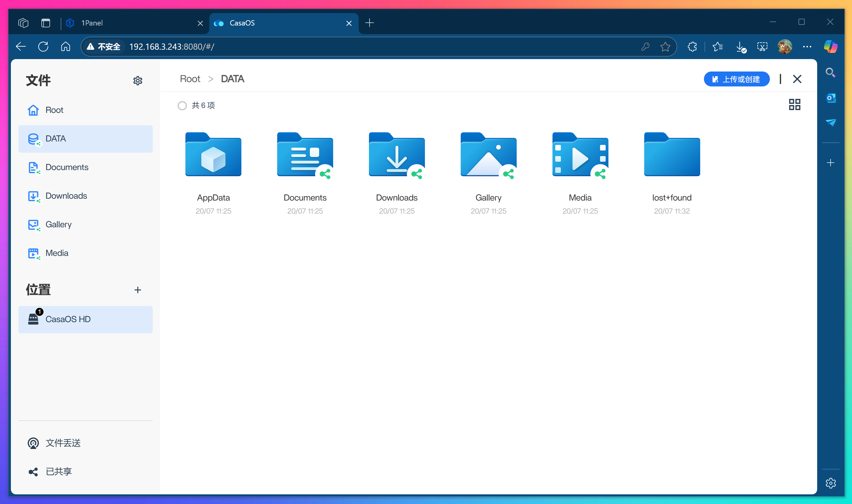Toggle the select-all radio circle

(x=182, y=106)
